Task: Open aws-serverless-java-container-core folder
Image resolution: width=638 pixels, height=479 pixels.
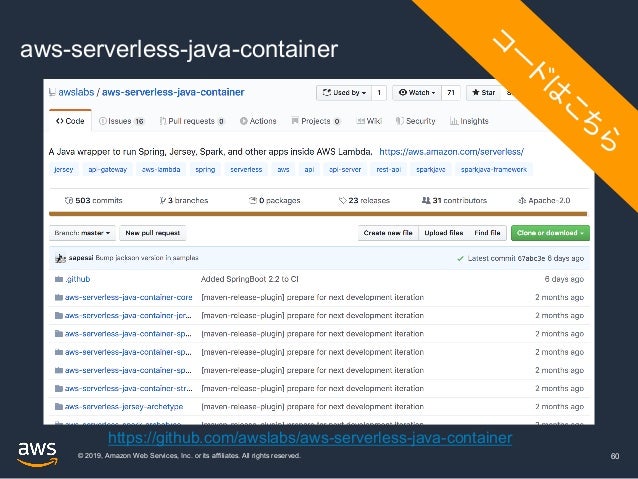Action: tap(129, 297)
